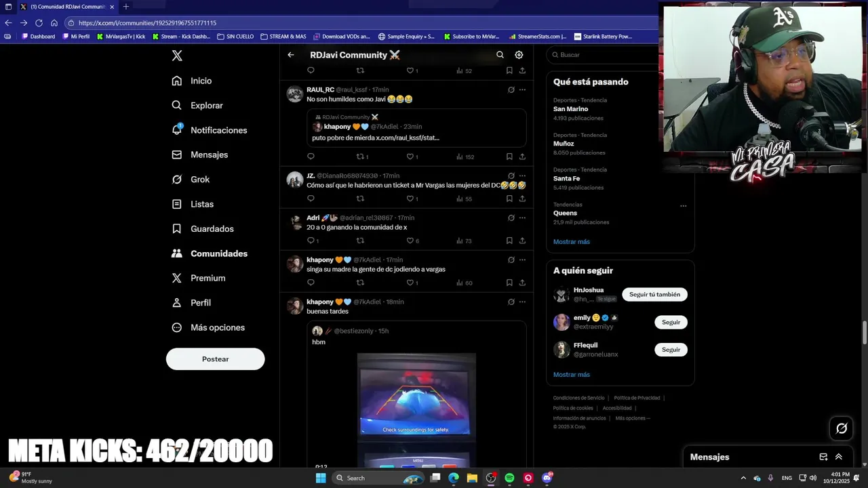
Task: Go to Inicio in sidebar
Action: pos(192,81)
